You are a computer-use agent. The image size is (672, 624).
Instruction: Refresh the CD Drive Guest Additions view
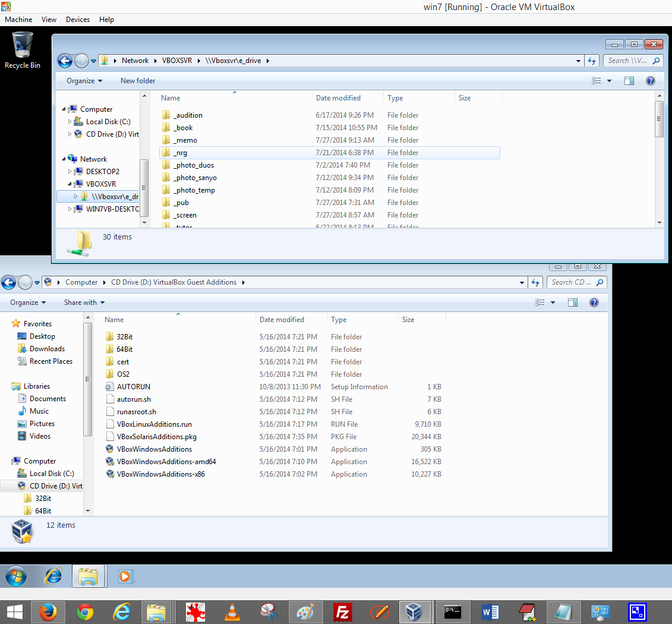click(x=535, y=282)
